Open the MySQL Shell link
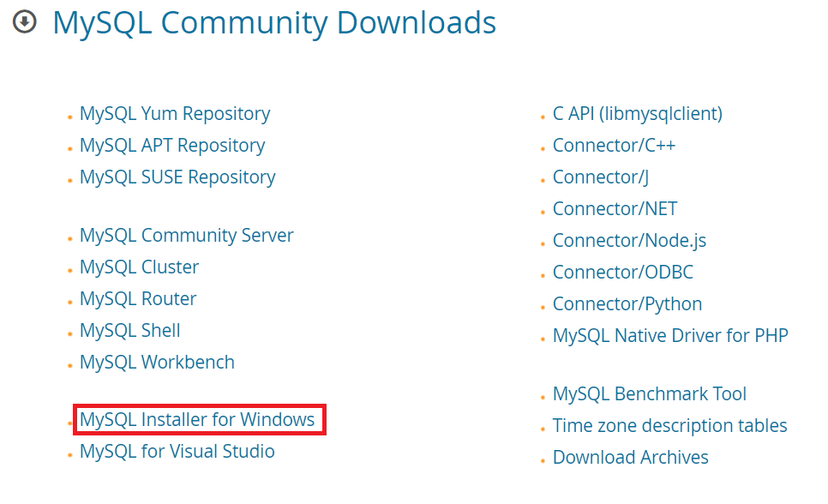The width and height of the screenshot is (828, 504). point(130,331)
